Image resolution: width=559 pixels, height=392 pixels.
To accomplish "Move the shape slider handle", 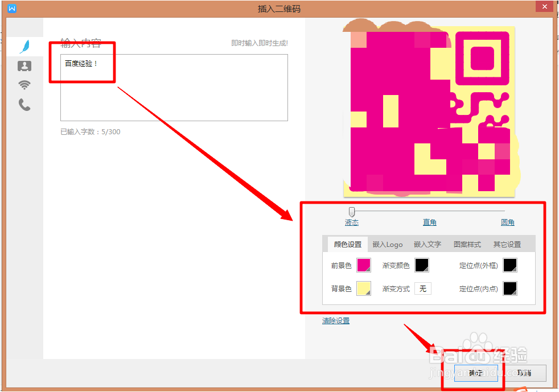I will tap(352, 212).
